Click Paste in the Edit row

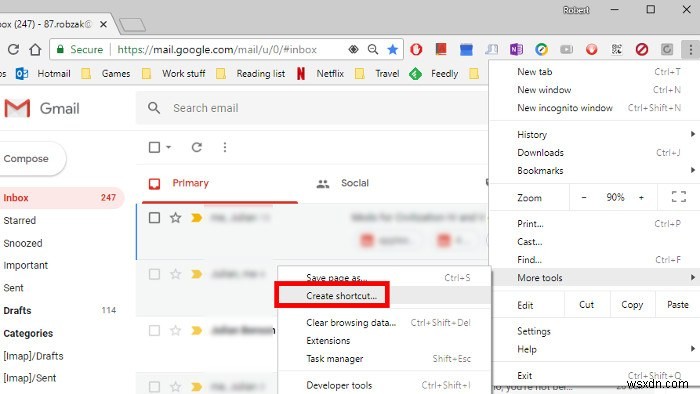[x=678, y=305]
